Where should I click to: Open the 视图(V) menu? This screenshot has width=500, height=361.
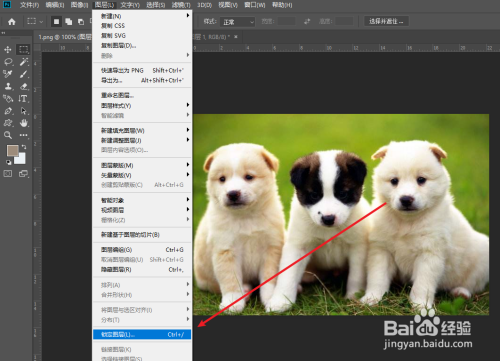pos(228,5)
